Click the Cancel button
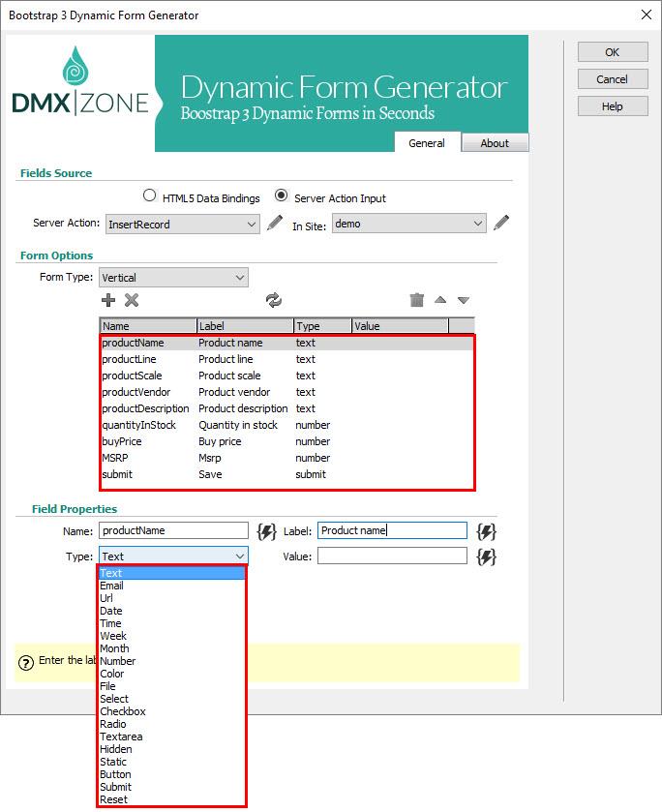662x812 pixels. tap(613, 79)
